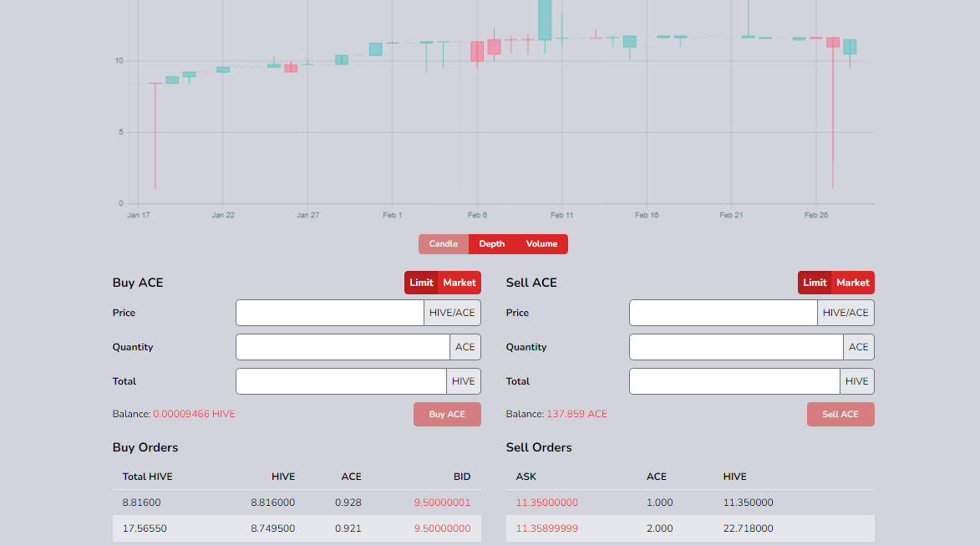Focus the Sell ACE Total field
980x546 pixels.
[734, 381]
